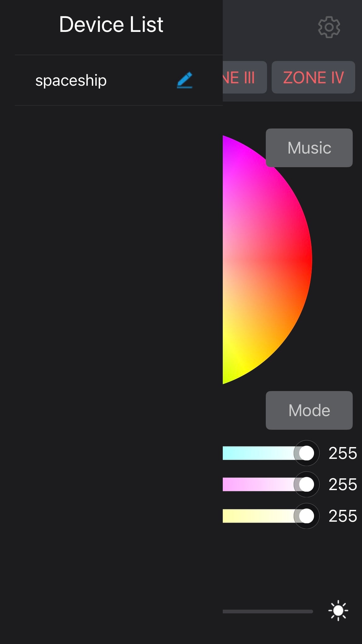Click the 255 value beside magenta slider

[343, 485]
